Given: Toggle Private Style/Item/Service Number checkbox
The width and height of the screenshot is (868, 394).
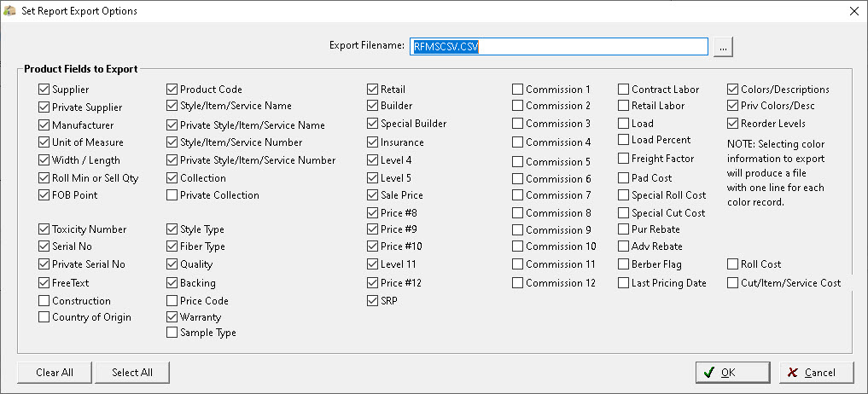Looking at the screenshot, I should click(172, 160).
